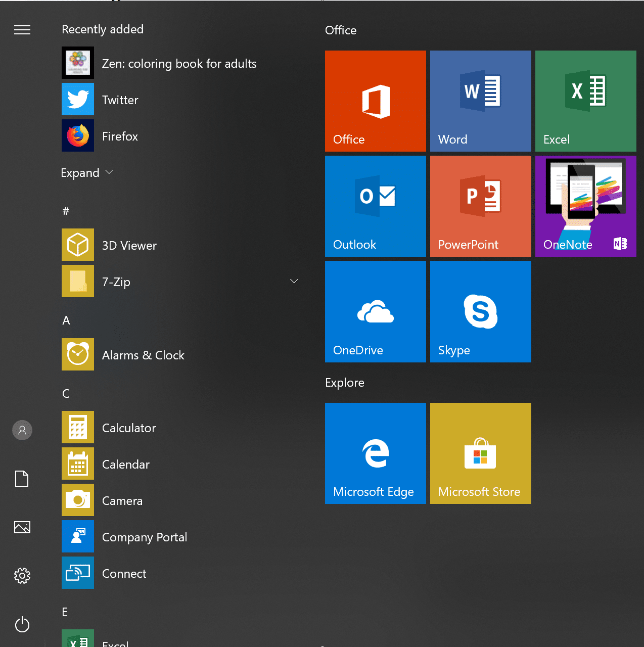This screenshot has height=647, width=644.
Task: Click the E letter group header
Action: coord(65,612)
